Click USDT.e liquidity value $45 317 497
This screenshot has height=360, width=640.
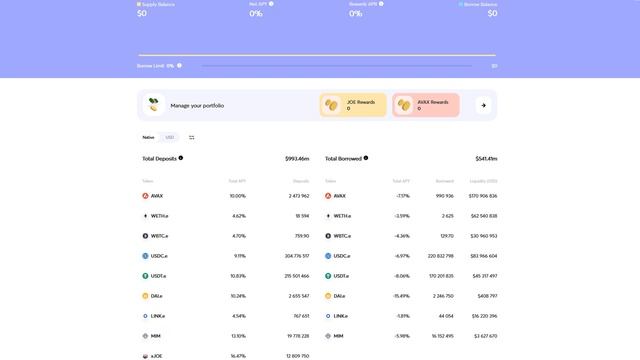pyautogui.click(x=485, y=276)
